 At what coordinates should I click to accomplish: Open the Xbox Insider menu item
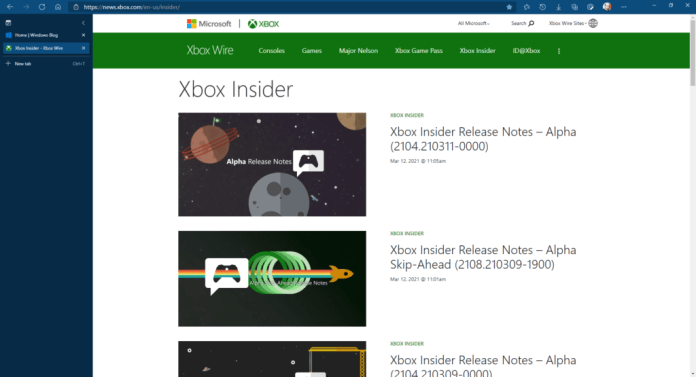pos(477,51)
